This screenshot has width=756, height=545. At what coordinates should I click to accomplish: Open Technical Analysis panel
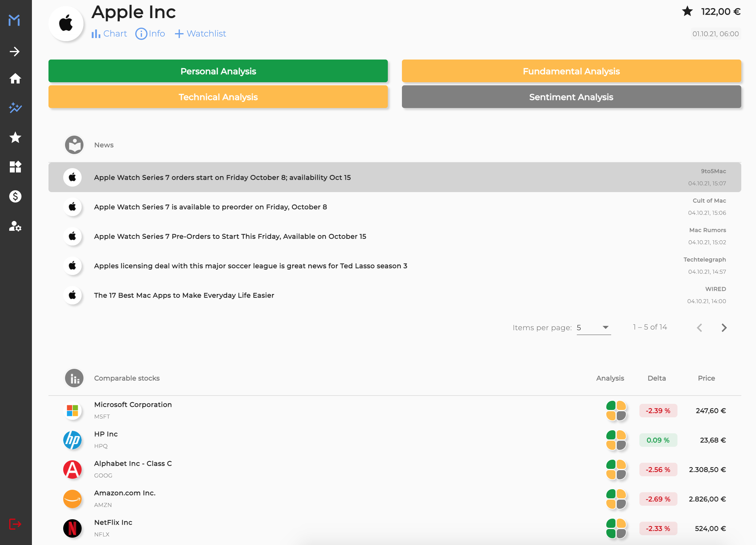(218, 97)
